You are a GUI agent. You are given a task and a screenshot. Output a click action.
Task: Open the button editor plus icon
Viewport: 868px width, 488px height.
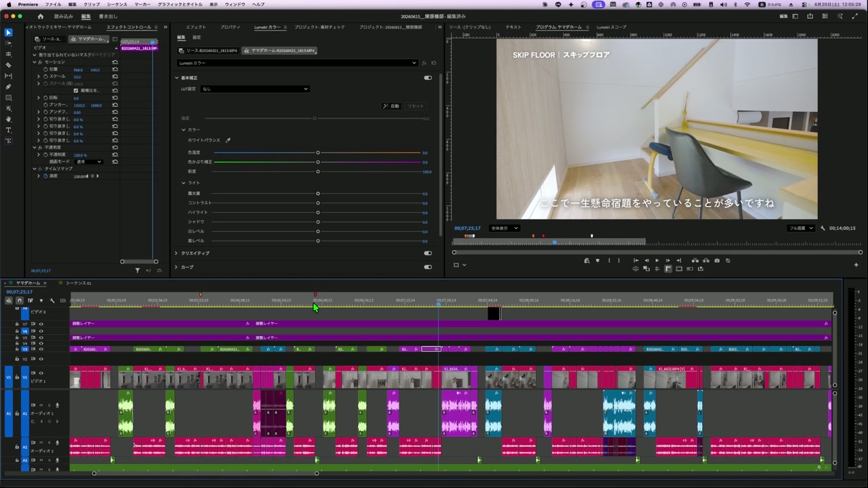[x=856, y=264]
